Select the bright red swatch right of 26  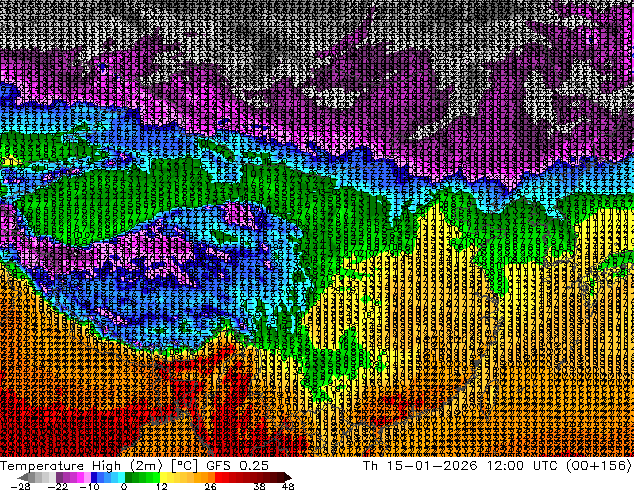click(x=218, y=477)
